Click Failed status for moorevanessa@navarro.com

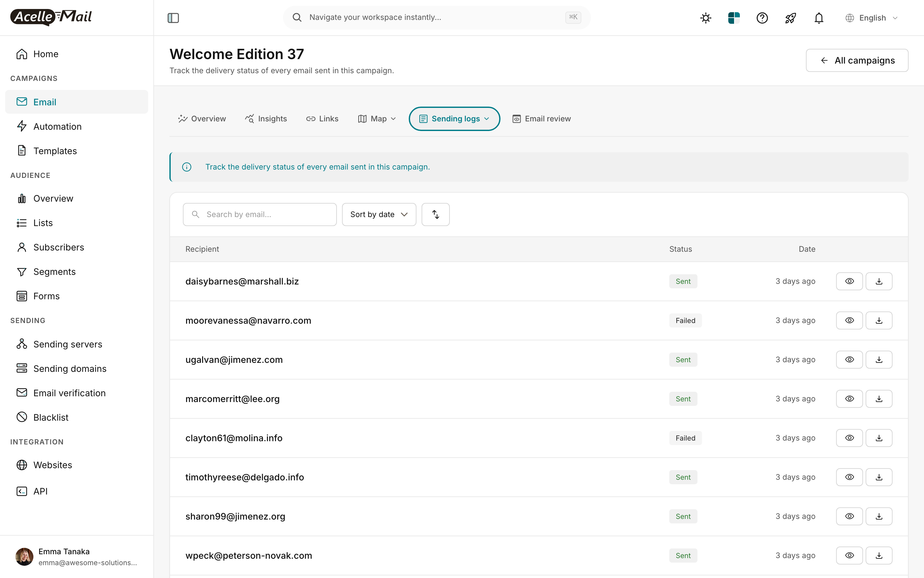click(685, 320)
